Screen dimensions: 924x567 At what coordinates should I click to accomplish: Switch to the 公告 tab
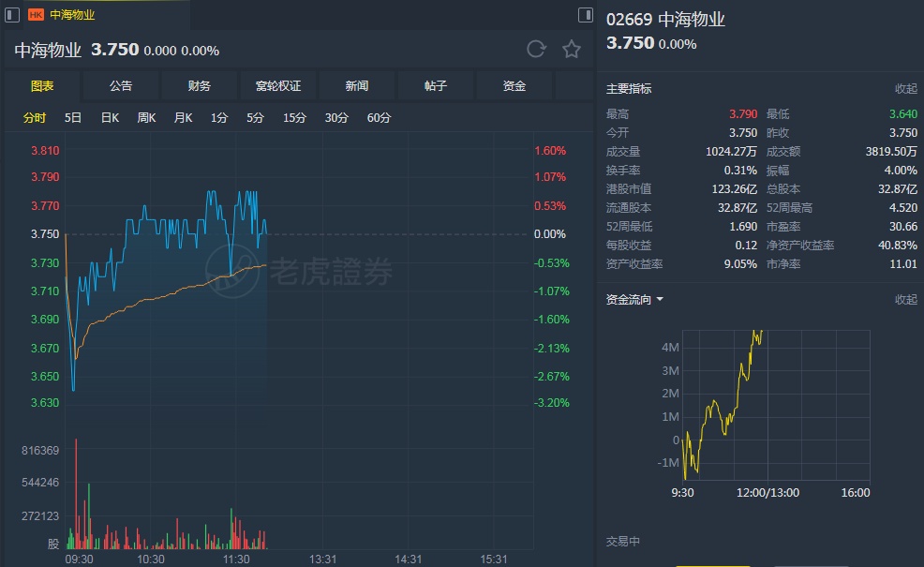pos(121,86)
